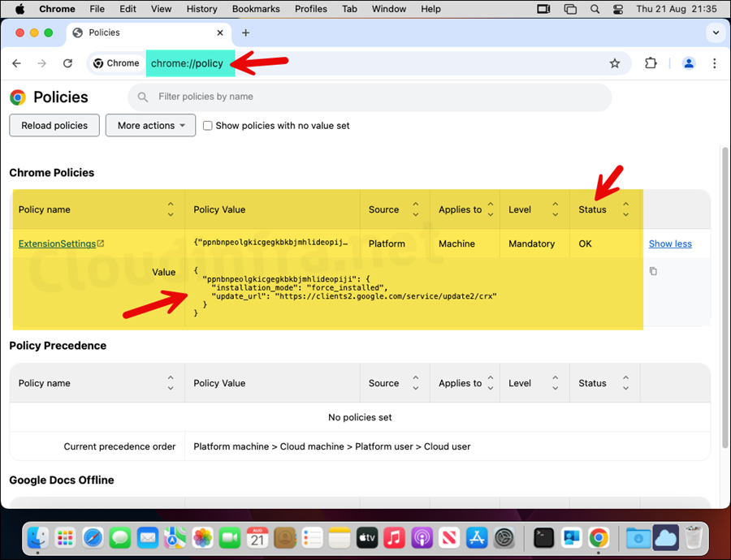Image resolution: width=731 pixels, height=560 pixels.
Task: Sort Chrome Policies by Level column
Action: pyautogui.click(x=556, y=209)
